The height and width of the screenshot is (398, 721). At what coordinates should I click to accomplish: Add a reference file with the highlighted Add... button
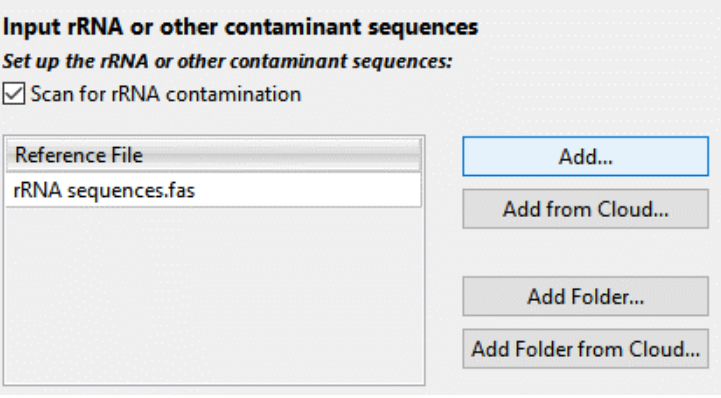[x=585, y=156]
